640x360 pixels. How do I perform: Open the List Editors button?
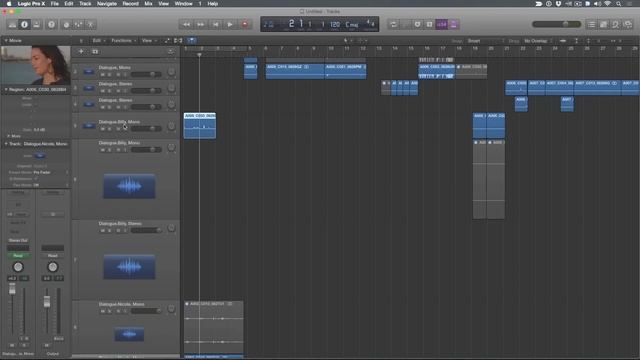pos(591,24)
